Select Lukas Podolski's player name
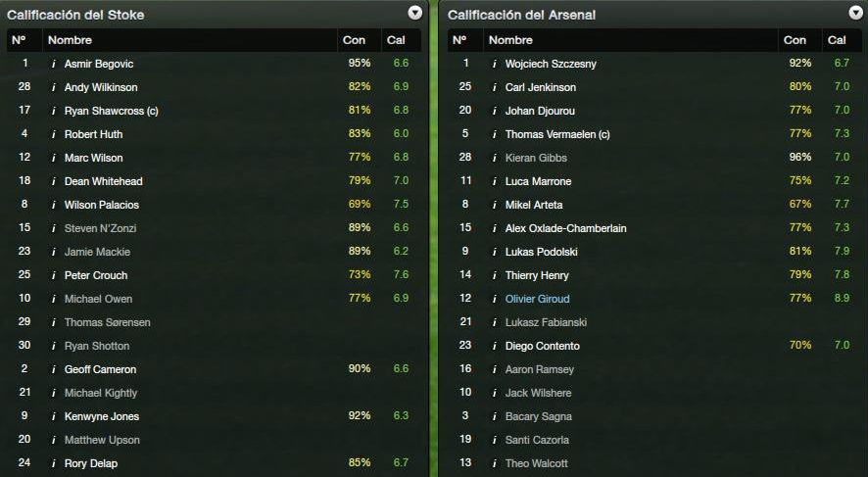Screen dimensions: 868x477 click(541, 253)
